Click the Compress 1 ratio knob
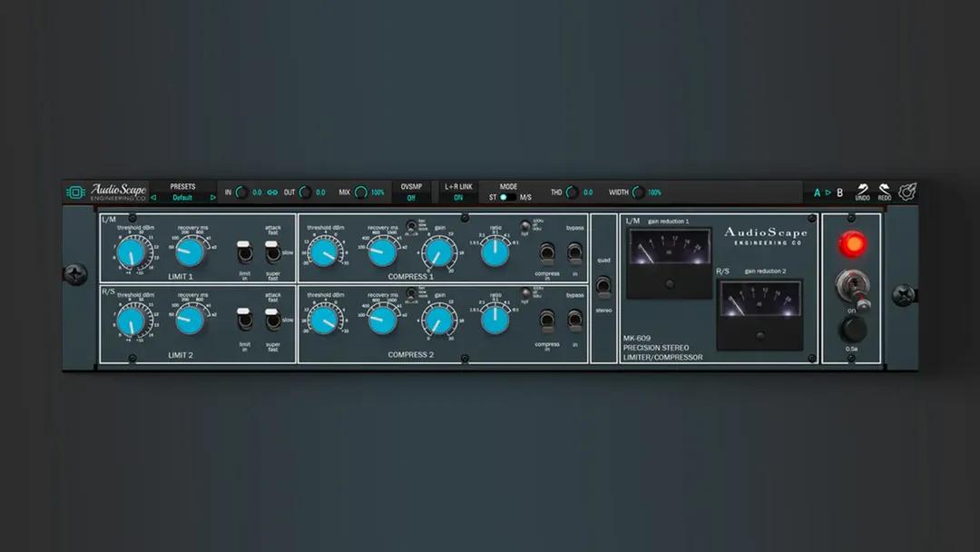 click(495, 253)
